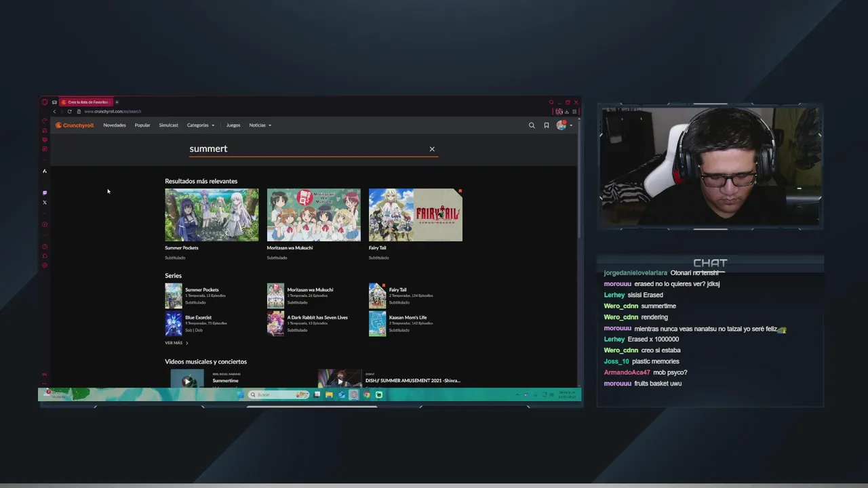Open the Windows Start button
The image size is (868, 488).
pos(240,394)
